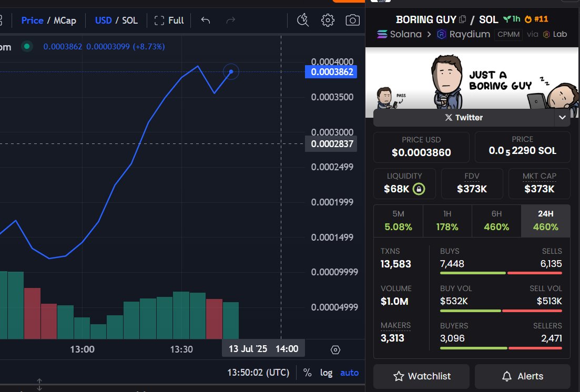The width and height of the screenshot is (580, 392).
Task: Click the BUYS 7,448 value
Action: click(452, 264)
